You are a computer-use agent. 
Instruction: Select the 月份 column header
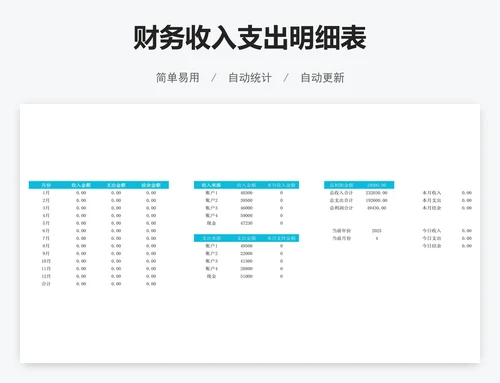[46, 185]
